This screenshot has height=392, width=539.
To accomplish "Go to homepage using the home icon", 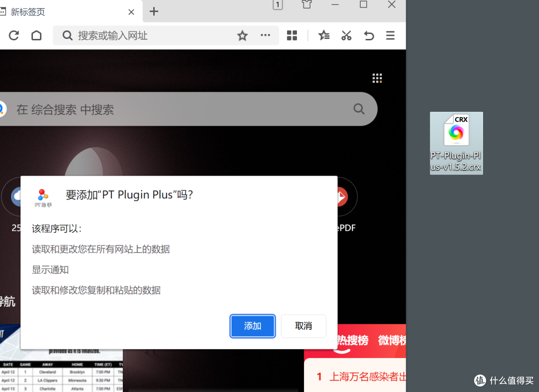I will [36, 35].
